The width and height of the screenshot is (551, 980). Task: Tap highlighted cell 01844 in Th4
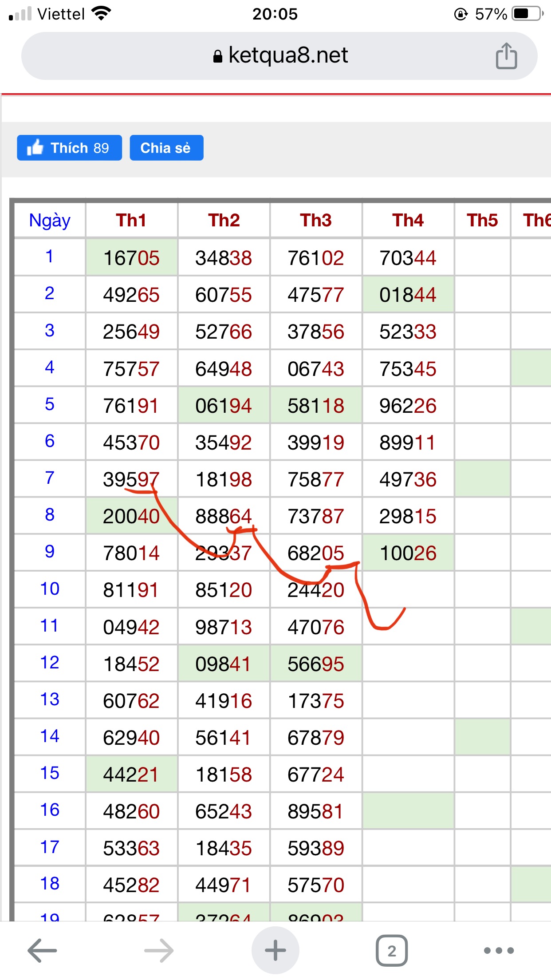408,295
